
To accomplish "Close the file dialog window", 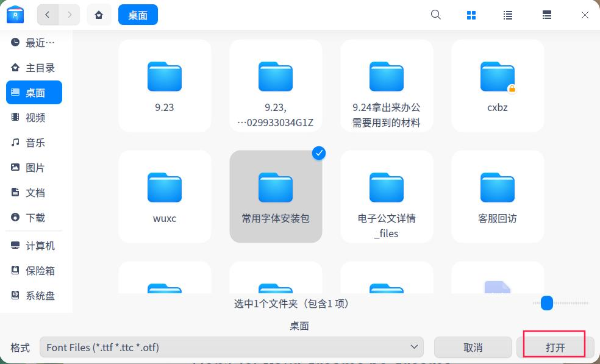I will click(585, 15).
